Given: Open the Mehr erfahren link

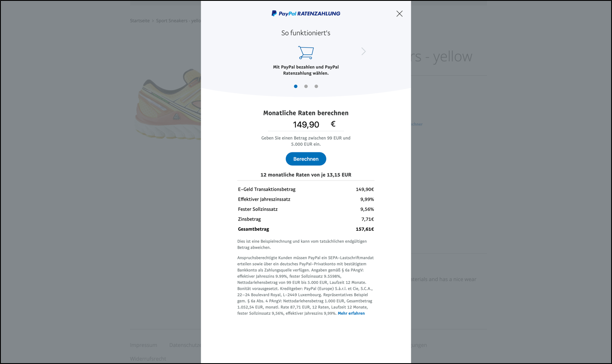Looking at the screenshot, I should pos(351,313).
